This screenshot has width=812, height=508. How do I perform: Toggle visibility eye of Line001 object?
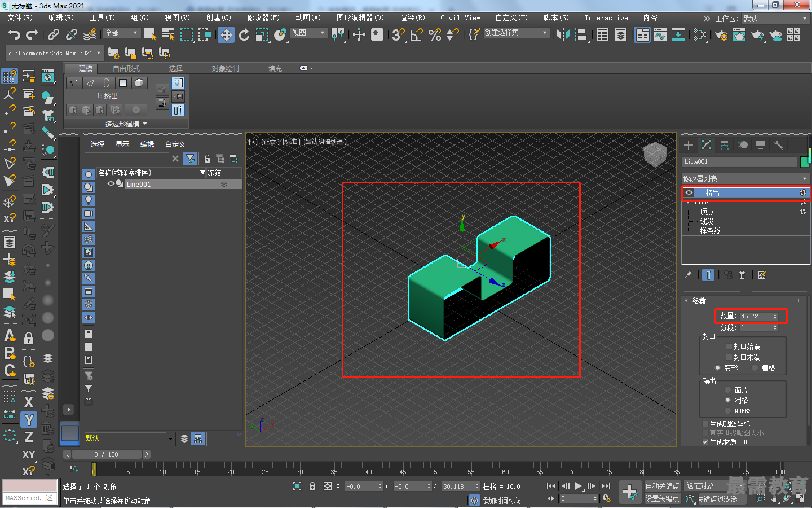(111, 184)
